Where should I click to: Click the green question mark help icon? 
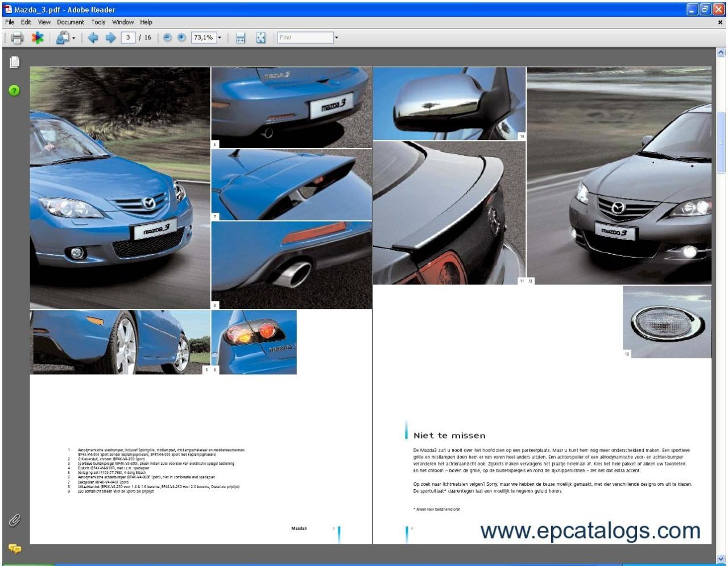click(14, 90)
